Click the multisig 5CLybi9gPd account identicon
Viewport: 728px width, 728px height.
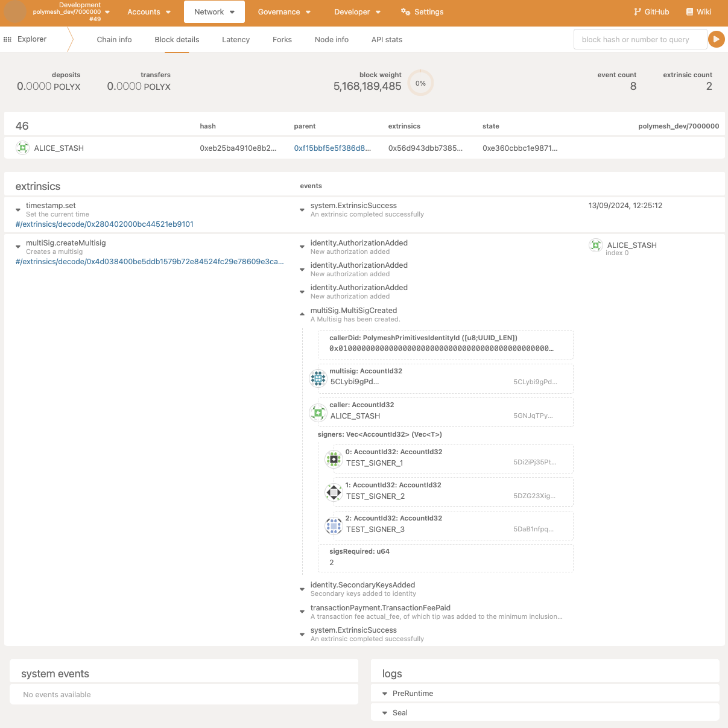pyautogui.click(x=318, y=378)
